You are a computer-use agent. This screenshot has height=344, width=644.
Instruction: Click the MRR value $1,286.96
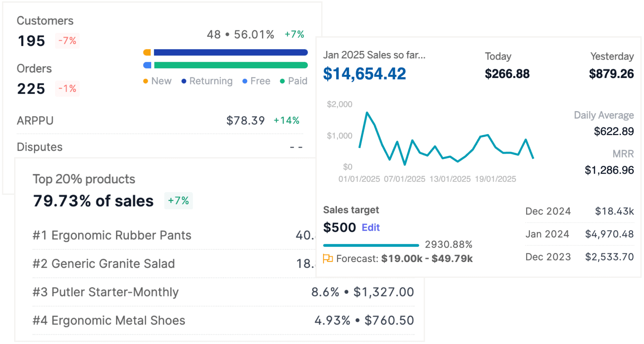click(x=609, y=170)
